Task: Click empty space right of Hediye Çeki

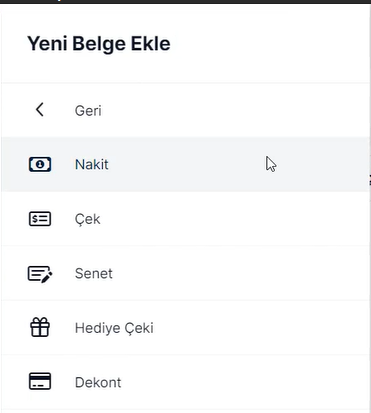Action: tap(260, 328)
